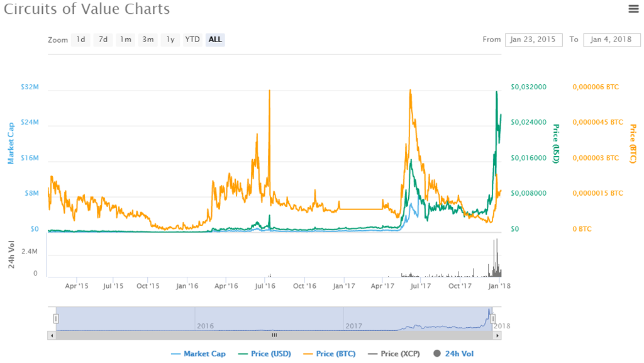Click the $0,008000 USD price axis label
Image resolution: width=644 pixels, height=363 pixels.
tap(528, 193)
